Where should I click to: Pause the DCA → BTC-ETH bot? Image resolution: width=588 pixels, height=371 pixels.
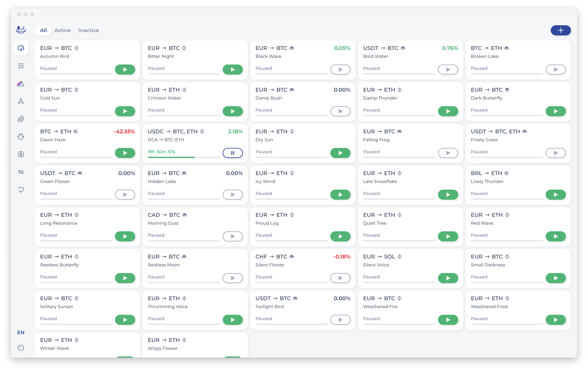point(232,153)
